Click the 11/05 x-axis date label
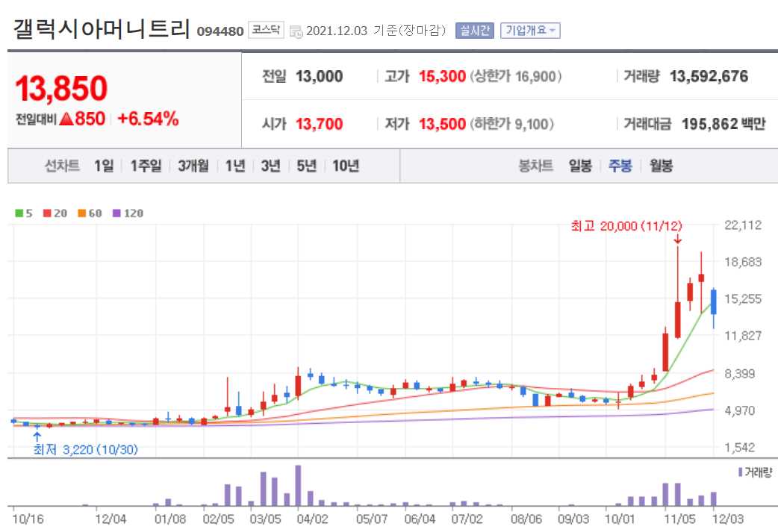Viewport: 778px width, 532px height. pos(679,519)
